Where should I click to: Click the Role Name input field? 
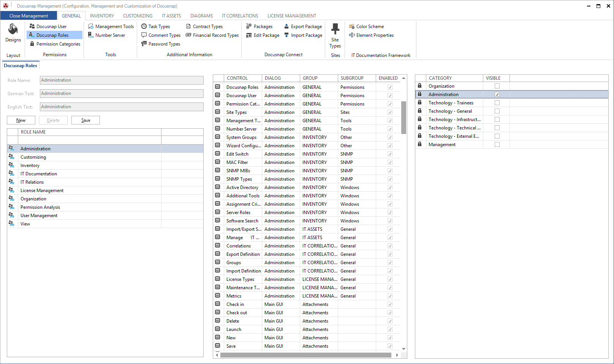tap(122, 80)
